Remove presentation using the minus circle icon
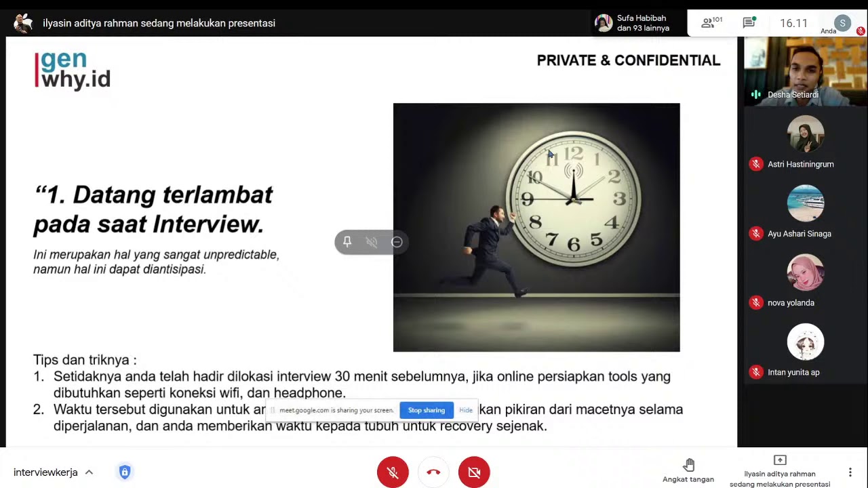Viewport: 868px width, 488px height. point(397,242)
